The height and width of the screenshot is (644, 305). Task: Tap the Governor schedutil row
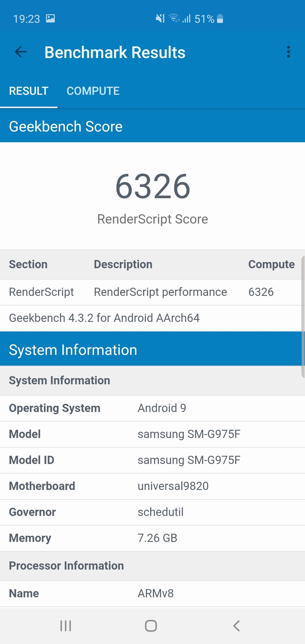click(152, 512)
